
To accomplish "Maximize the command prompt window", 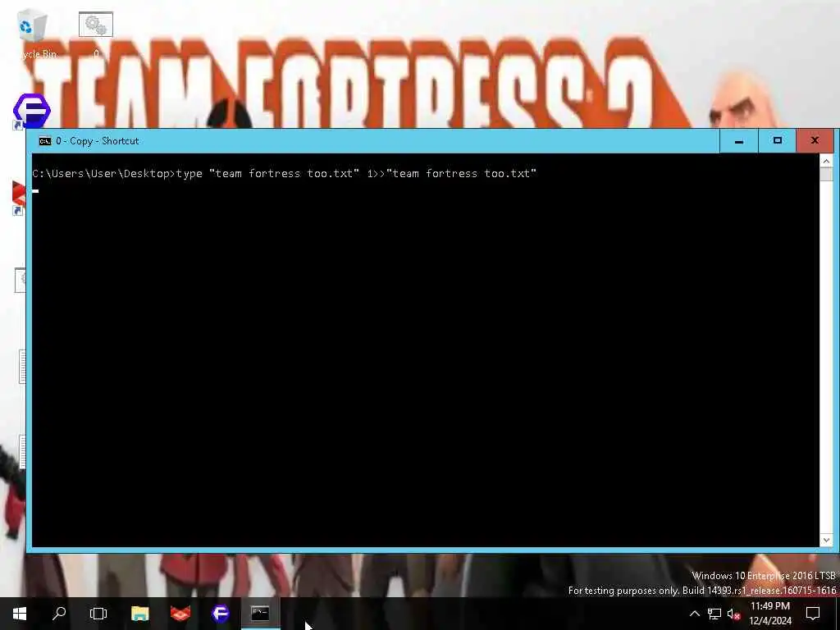I will [778, 141].
